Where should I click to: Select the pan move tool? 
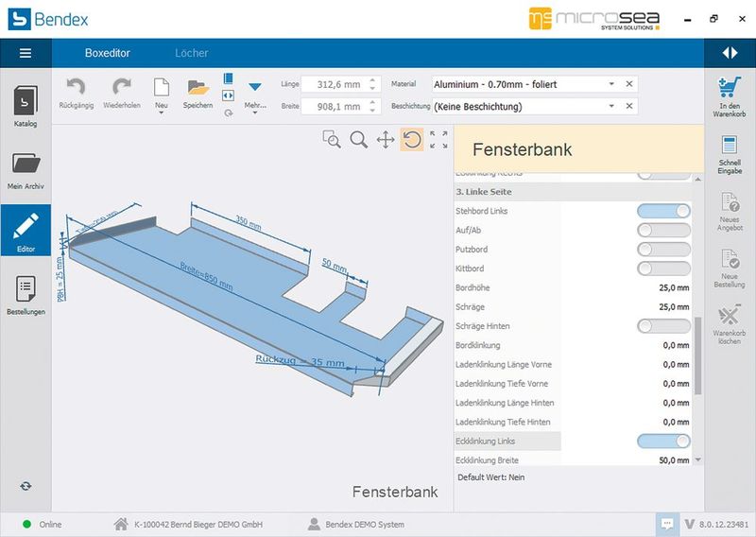click(x=386, y=140)
